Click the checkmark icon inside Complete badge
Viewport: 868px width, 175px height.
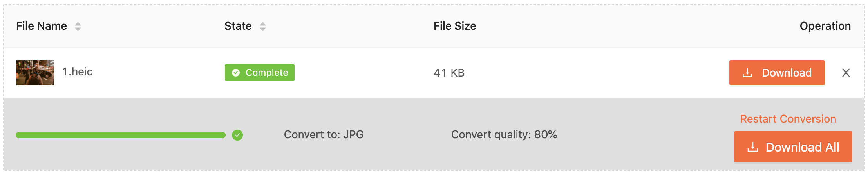(x=236, y=73)
